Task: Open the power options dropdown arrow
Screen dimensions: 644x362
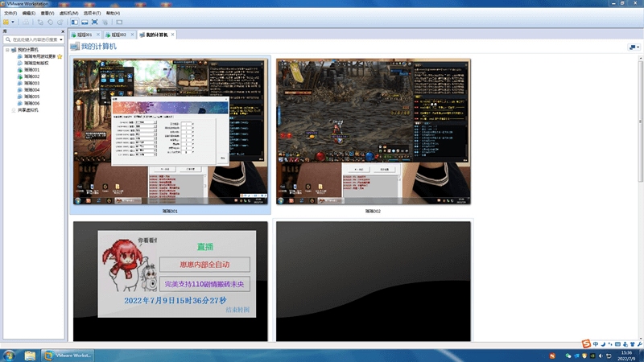Action: [x=13, y=23]
